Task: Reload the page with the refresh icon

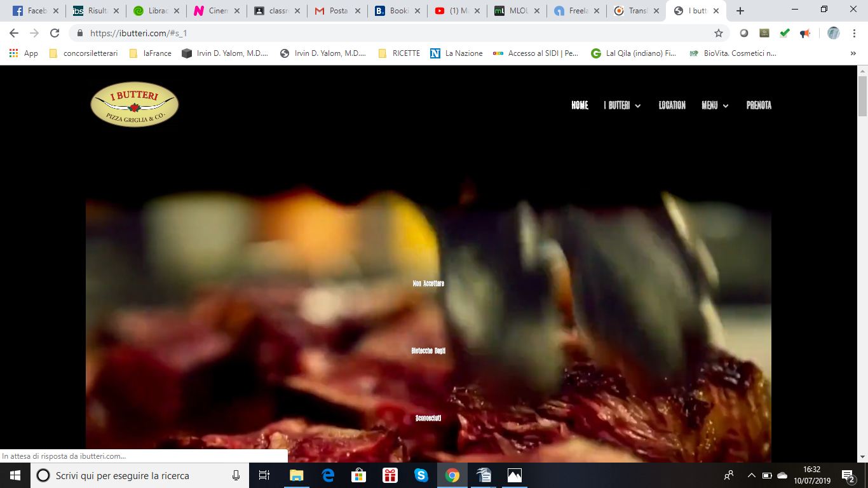Action: coord(55,33)
